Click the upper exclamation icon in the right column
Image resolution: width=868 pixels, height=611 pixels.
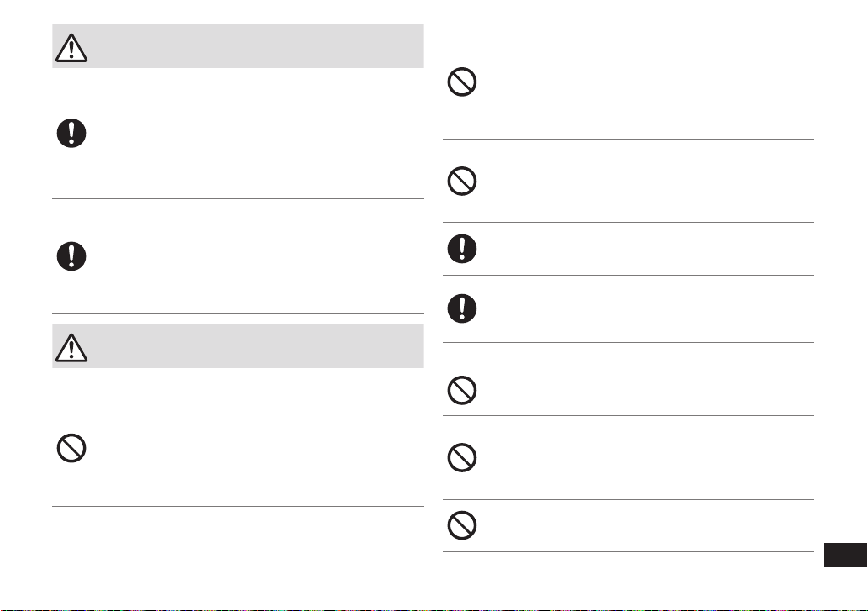[461, 249]
